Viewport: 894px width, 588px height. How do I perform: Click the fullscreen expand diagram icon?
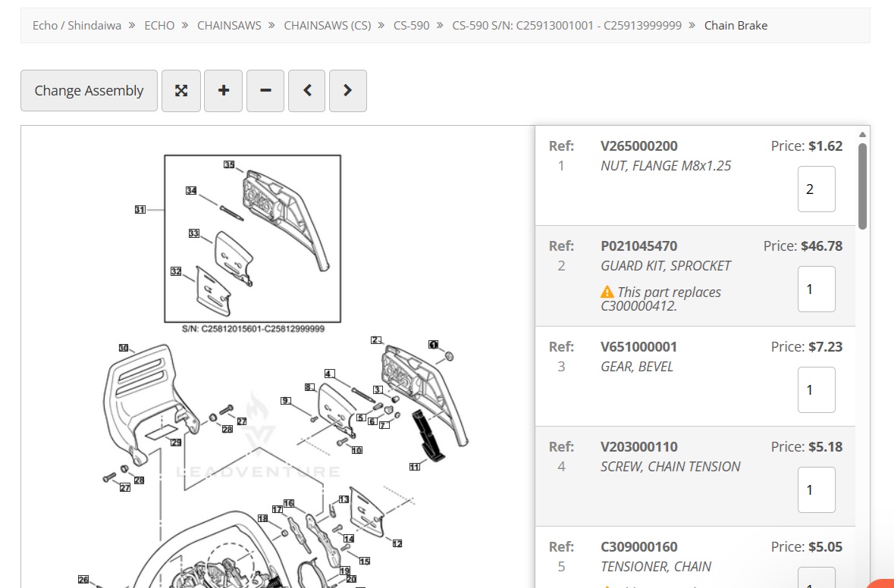tap(181, 91)
